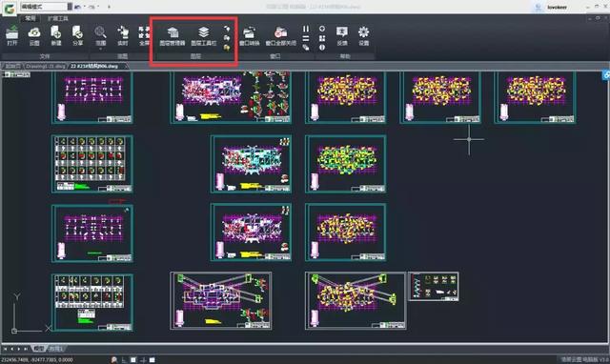Open the 反馈 feedback icon
Viewport: 610px width, 364px height.
[342, 36]
